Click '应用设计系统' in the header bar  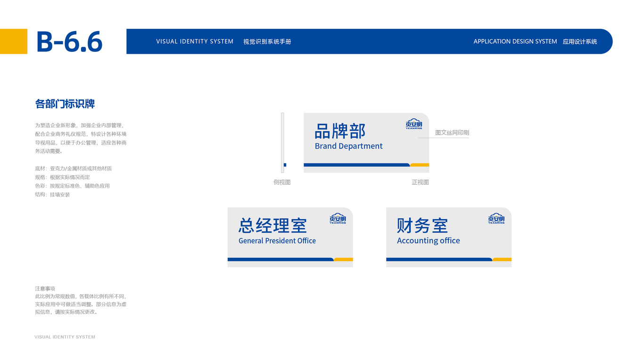[580, 41]
